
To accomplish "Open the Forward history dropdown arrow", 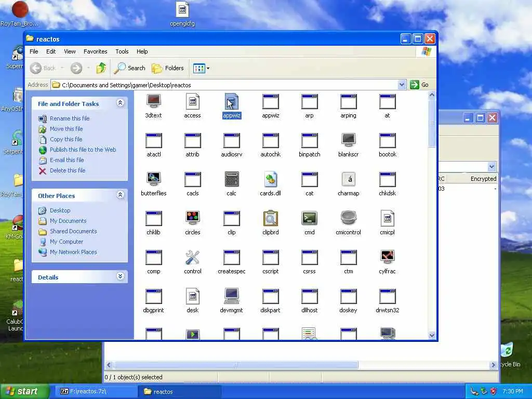I will tap(88, 68).
